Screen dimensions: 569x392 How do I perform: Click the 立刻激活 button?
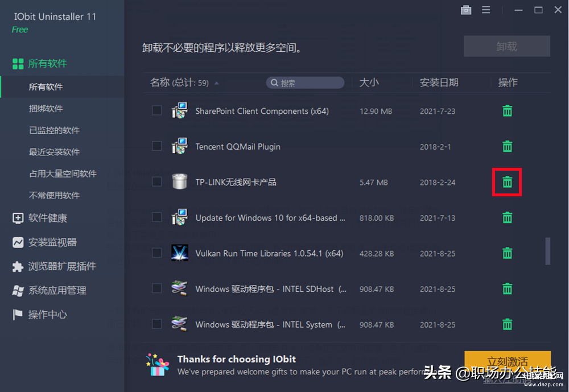tap(508, 362)
